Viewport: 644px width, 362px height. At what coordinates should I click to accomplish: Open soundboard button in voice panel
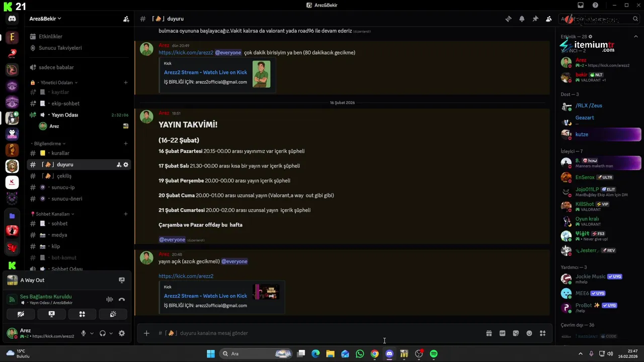pyautogui.click(x=113, y=314)
